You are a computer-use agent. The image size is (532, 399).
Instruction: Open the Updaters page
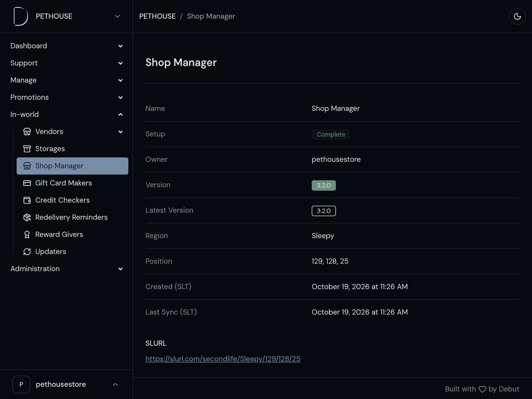(72, 252)
